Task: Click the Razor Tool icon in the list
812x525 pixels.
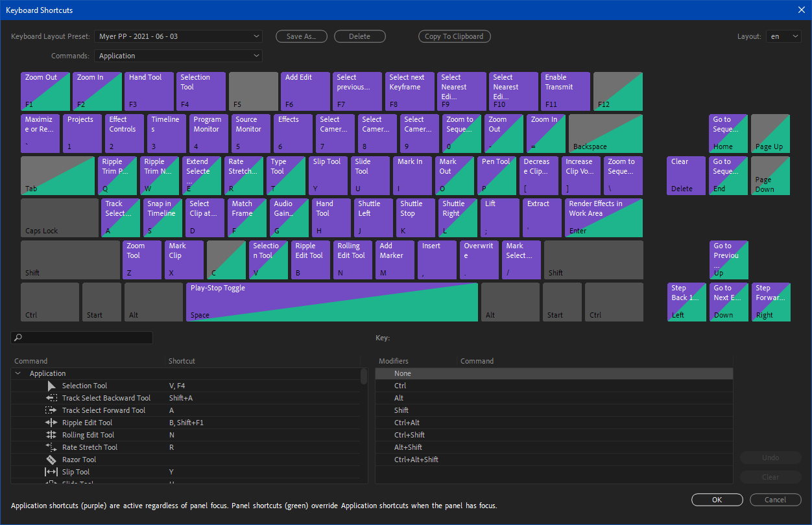Action: point(52,459)
